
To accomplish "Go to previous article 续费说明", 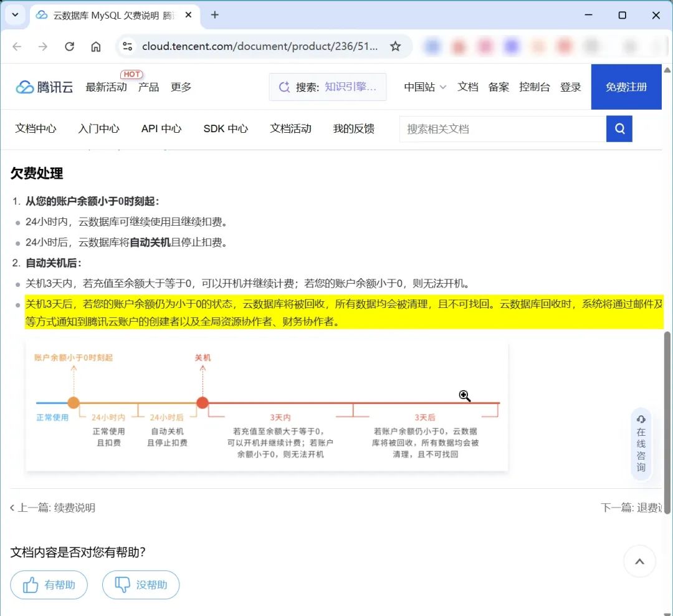I will tap(54, 508).
